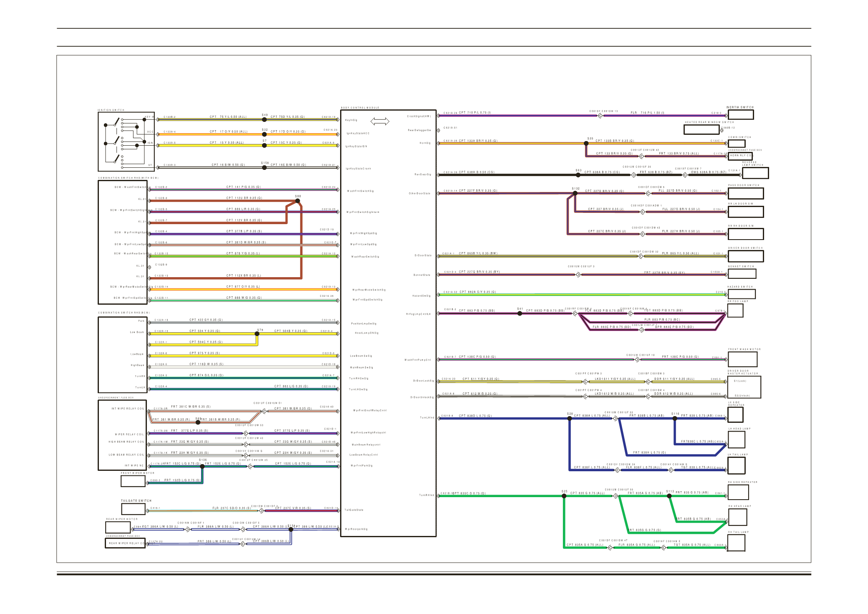Click splice S28 on blue TurnLHInd wire
868x614 pixels.
pos(569,418)
